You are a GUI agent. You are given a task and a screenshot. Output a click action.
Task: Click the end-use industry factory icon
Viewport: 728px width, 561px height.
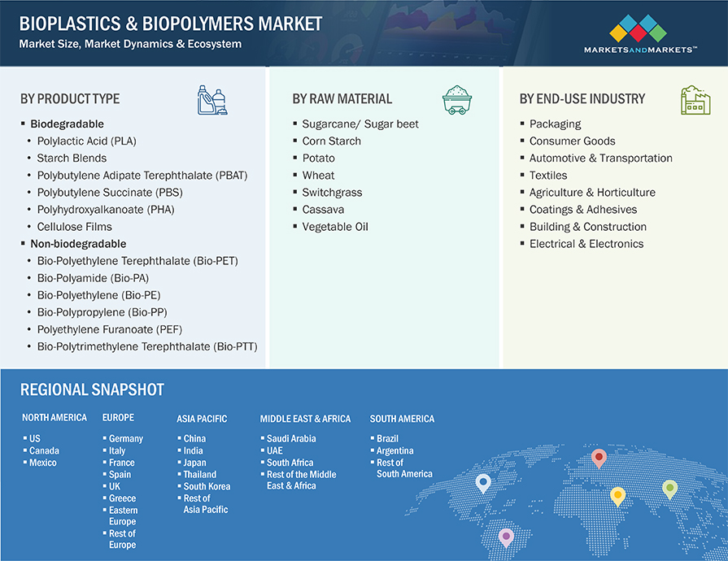pos(694,99)
